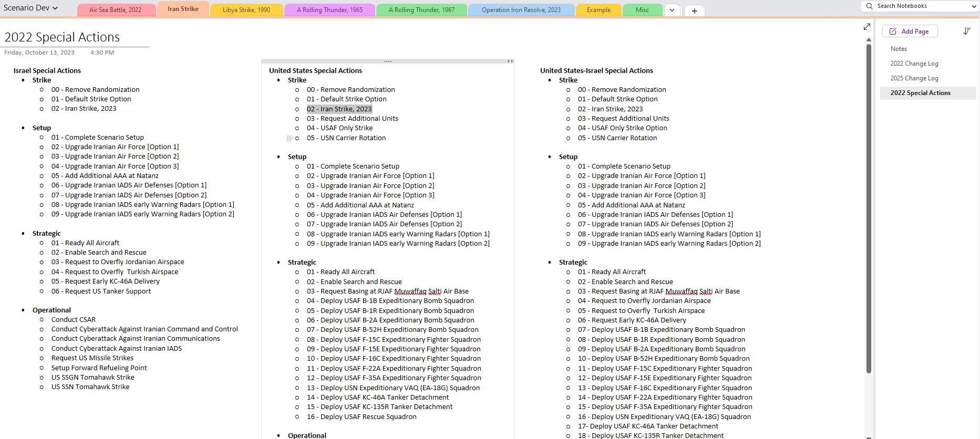Click the scrollbar up arrow

click(x=869, y=40)
